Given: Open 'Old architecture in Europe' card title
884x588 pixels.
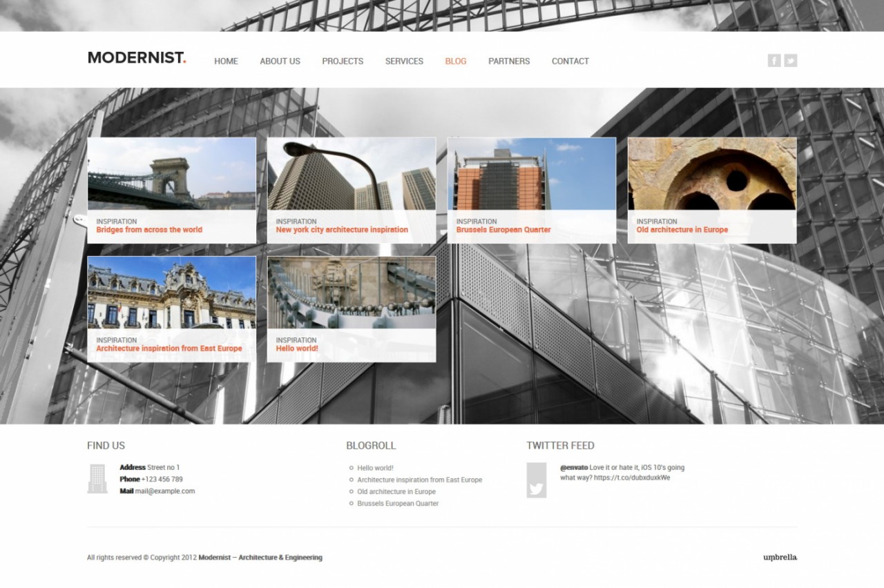Looking at the screenshot, I should click(682, 230).
